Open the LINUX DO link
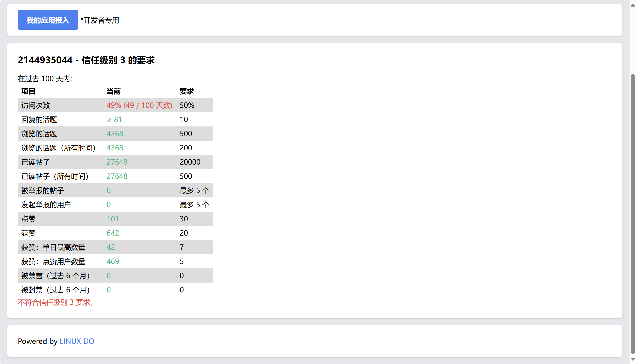This screenshot has width=636, height=364. 77,341
